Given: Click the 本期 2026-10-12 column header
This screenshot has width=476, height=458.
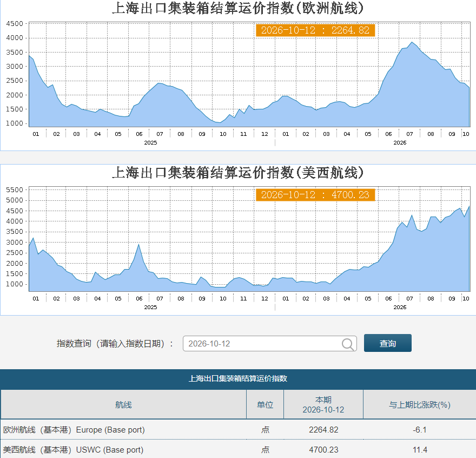Looking at the screenshot, I should click(x=323, y=404).
